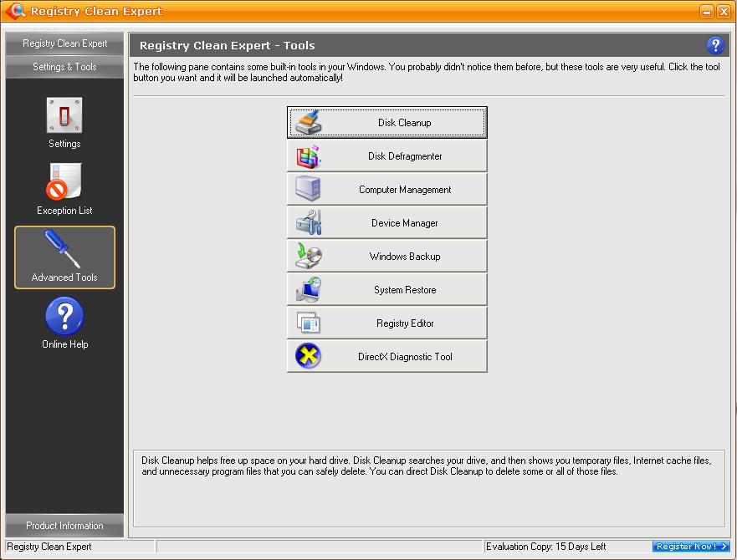Open Device Manager
Image resolution: width=737 pixels, height=560 pixels.
click(386, 222)
